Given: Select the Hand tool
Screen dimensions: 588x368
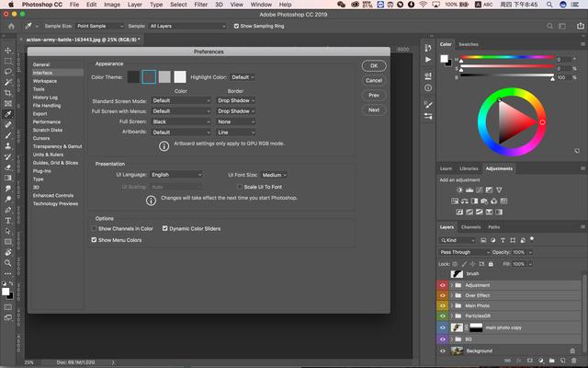Looking at the screenshot, I should click(8, 252).
